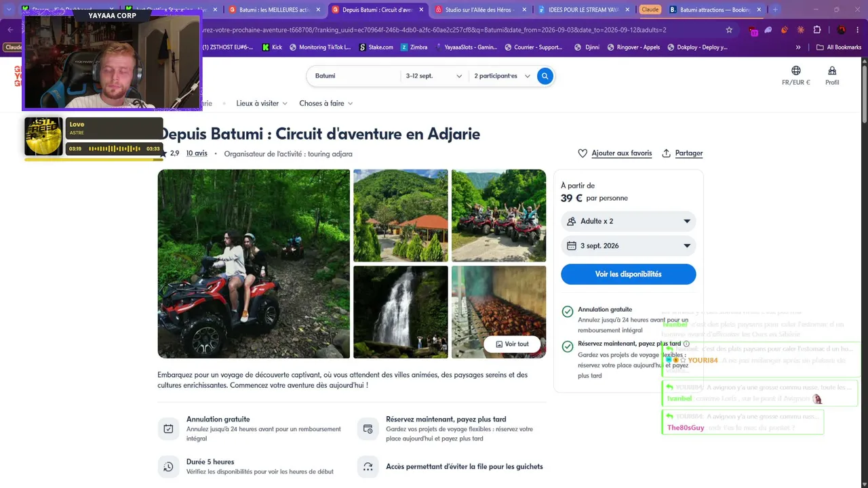868x488 pixels.
Task: Open the Voir tout photo gallery button
Action: click(512, 344)
